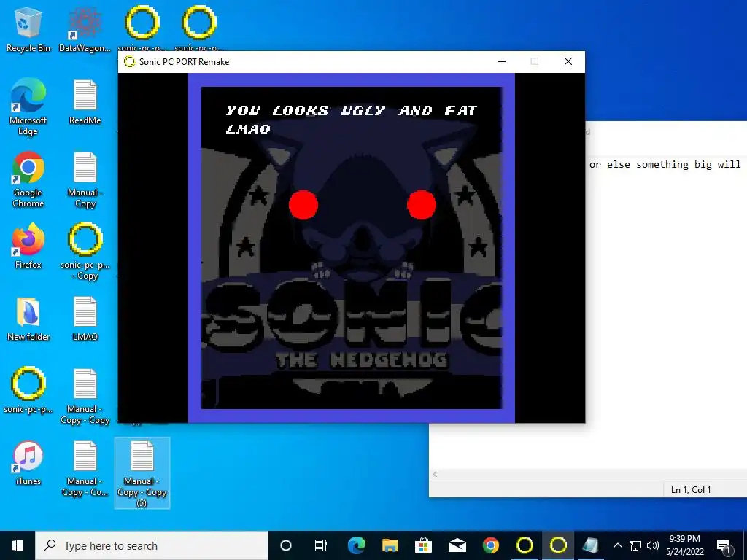Select the New folder desktop icon
Screen dimensions: 747x560
coord(28,318)
